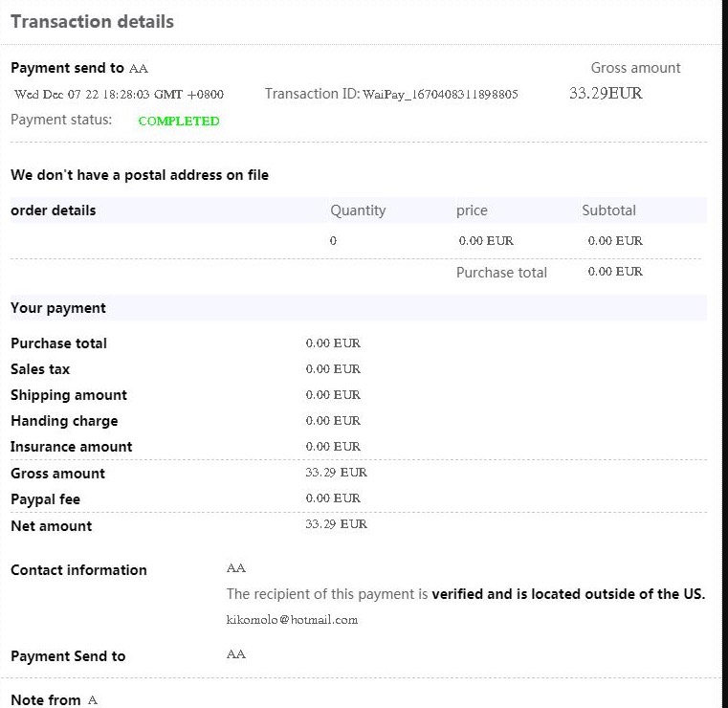
Task: Click the order details header label
Action: coord(54,210)
